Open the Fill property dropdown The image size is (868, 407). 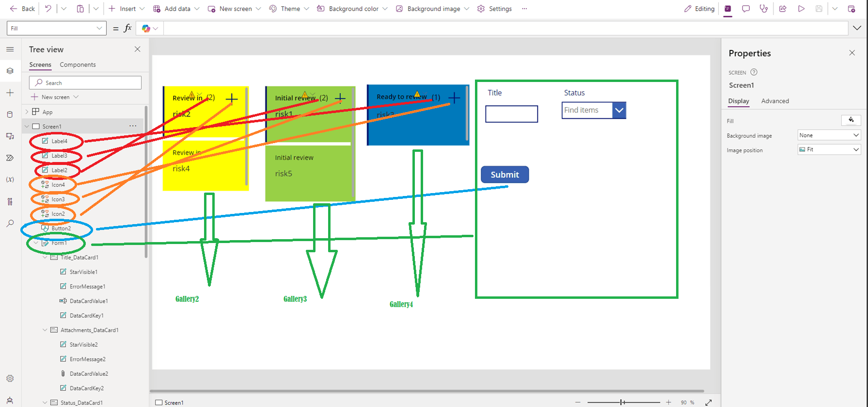tap(56, 28)
